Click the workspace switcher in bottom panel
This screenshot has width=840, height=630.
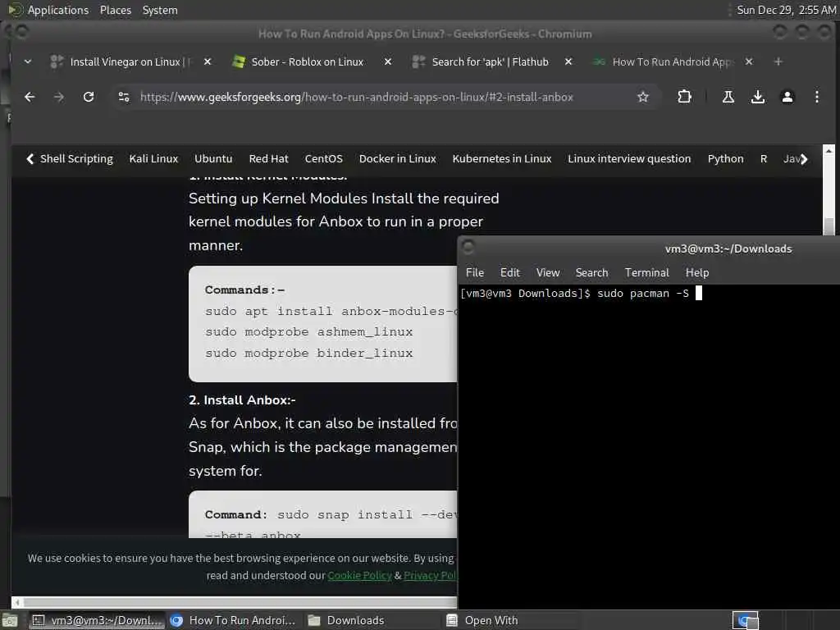click(x=745, y=620)
